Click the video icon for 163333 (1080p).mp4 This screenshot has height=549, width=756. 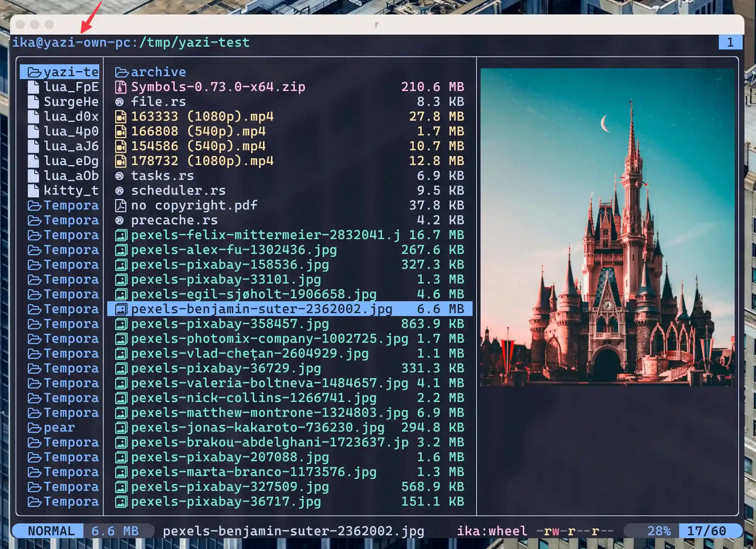click(121, 117)
